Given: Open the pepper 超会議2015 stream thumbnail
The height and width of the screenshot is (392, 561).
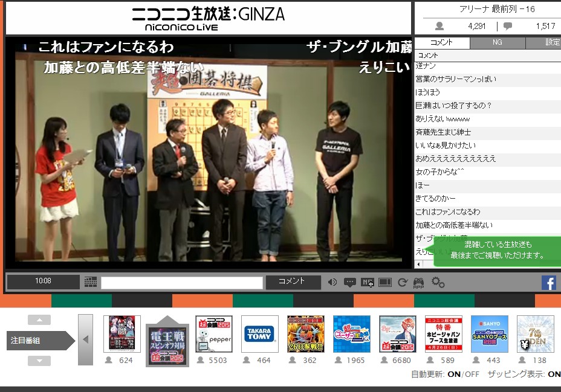Looking at the screenshot, I should (x=214, y=334).
